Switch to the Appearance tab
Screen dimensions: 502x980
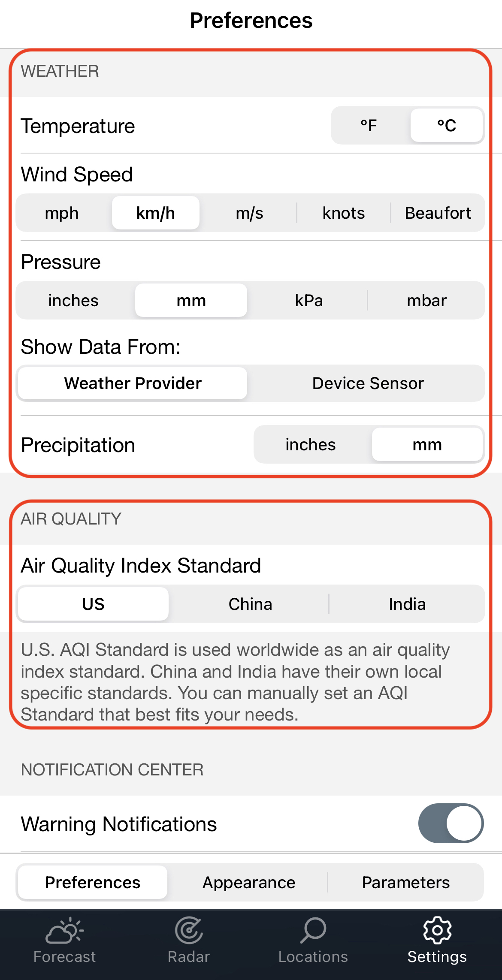tap(249, 883)
